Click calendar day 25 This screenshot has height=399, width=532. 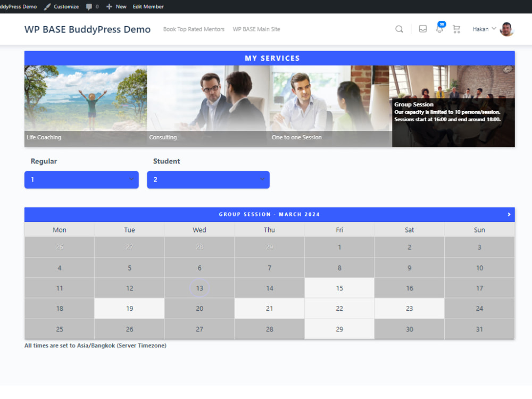60,329
